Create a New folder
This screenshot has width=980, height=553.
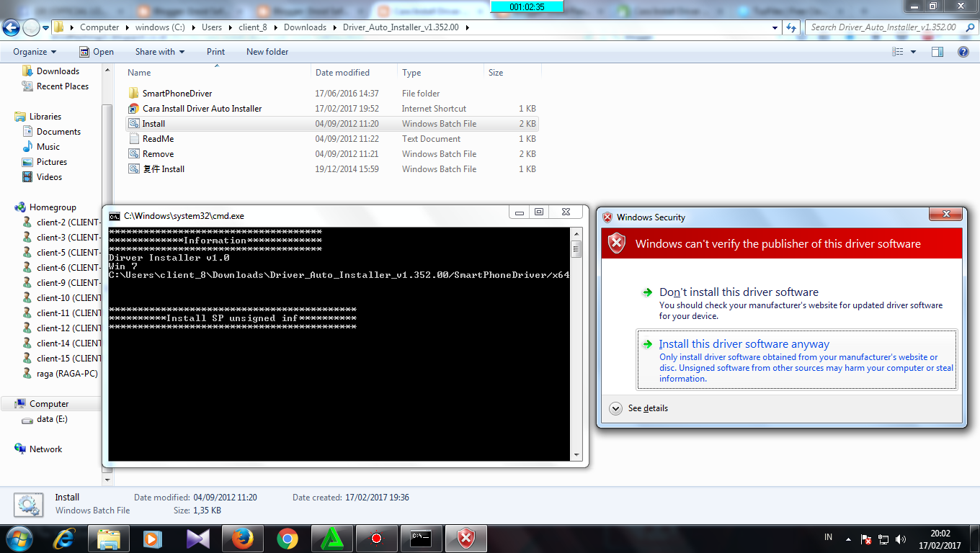click(x=267, y=52)
